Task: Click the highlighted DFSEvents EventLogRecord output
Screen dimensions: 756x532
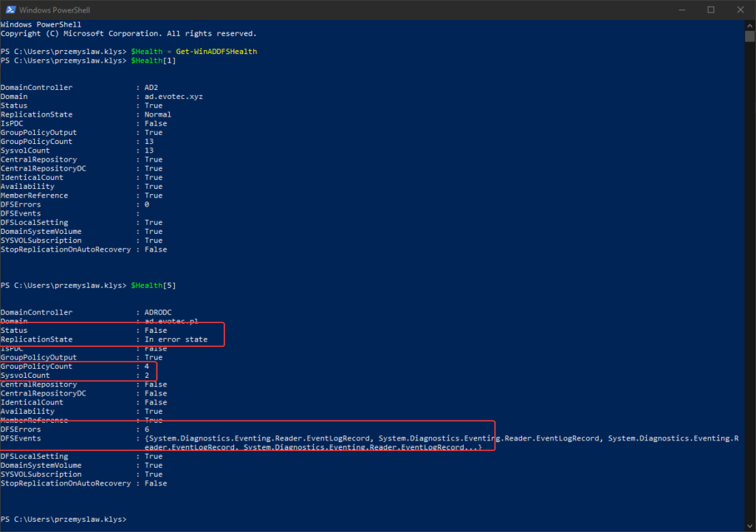Action: (x=310, y=438)
